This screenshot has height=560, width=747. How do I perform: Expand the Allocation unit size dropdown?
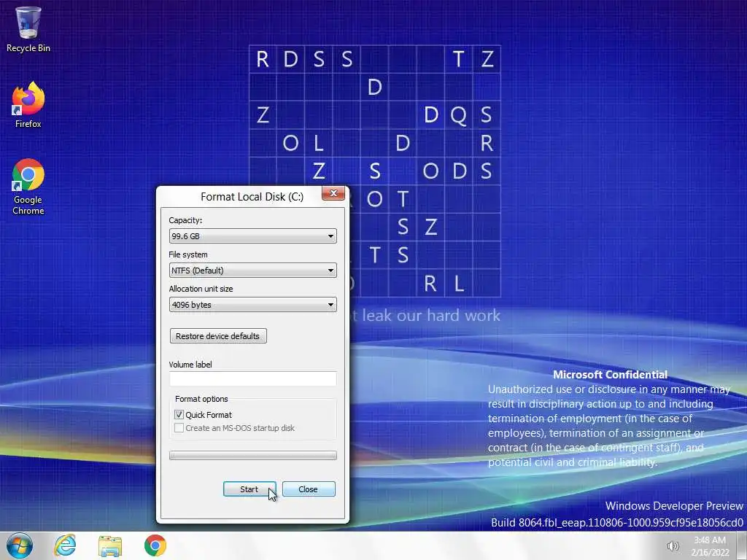point(253,305)
